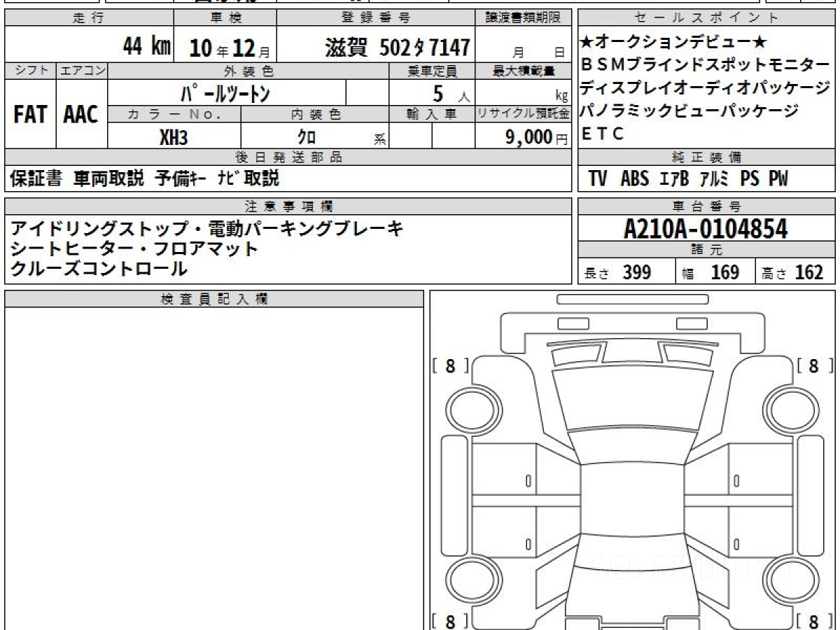The width and height of the screenshot is (840, 630).
Task: Select the パノラミックビューパッケージ line
Action: coord(689,111)
